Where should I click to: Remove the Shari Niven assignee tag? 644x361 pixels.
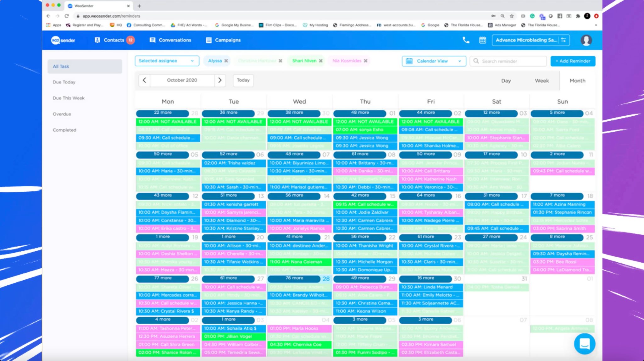tap(321, 61)
